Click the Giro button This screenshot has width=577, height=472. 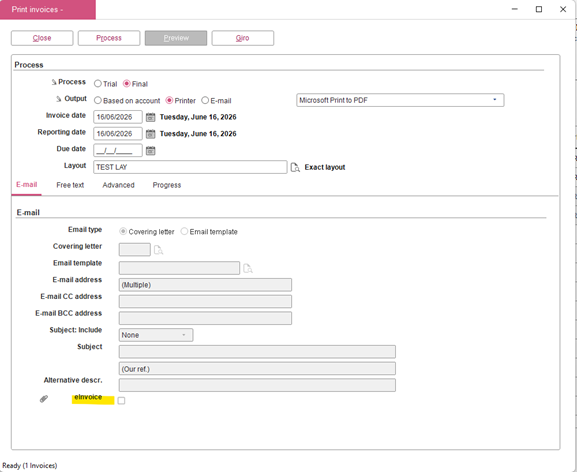243,38
